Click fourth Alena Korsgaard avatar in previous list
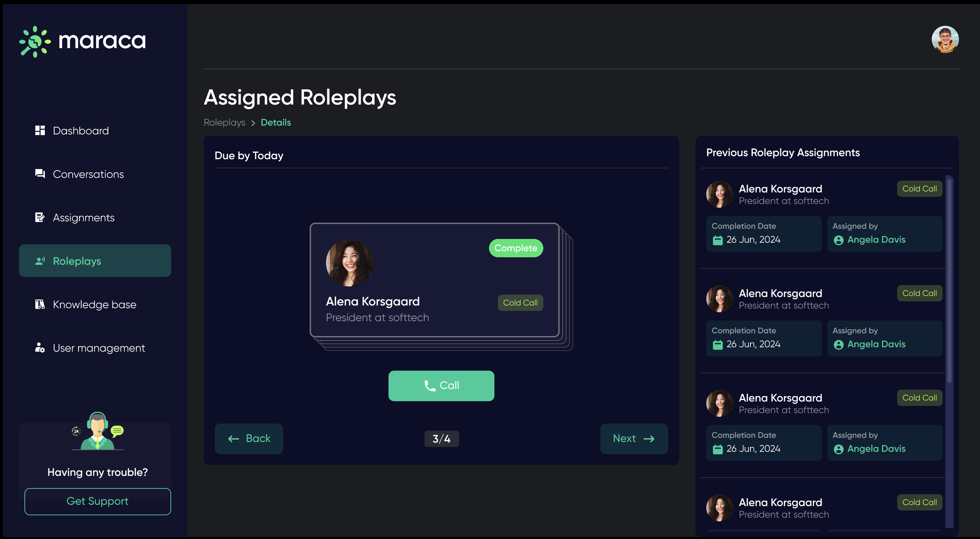 (720, 508)
